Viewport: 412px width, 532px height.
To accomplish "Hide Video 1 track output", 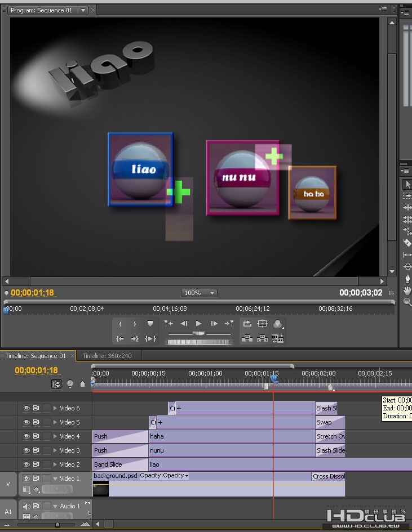I will point(26,479).
